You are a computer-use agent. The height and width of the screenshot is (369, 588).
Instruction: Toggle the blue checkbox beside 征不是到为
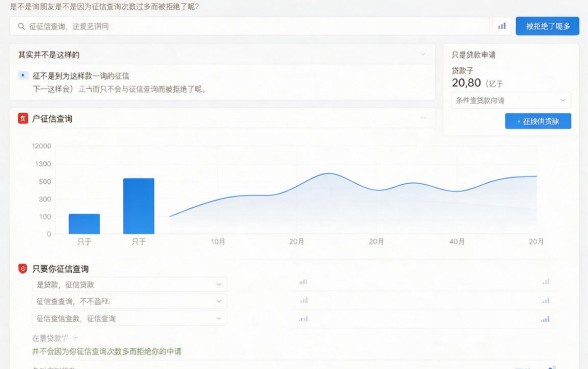[x=23, y=75]
